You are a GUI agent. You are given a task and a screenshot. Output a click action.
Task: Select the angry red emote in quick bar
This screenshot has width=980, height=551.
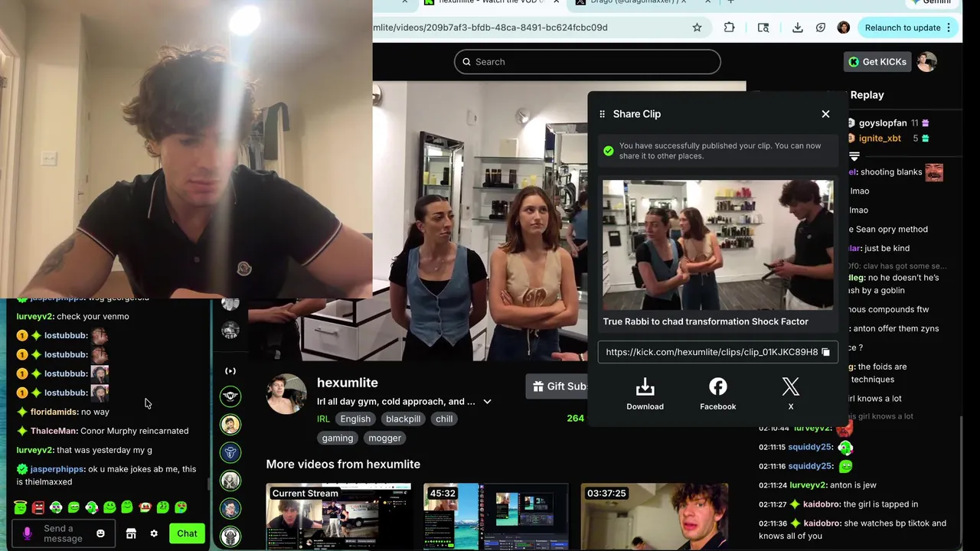point(38,507)
